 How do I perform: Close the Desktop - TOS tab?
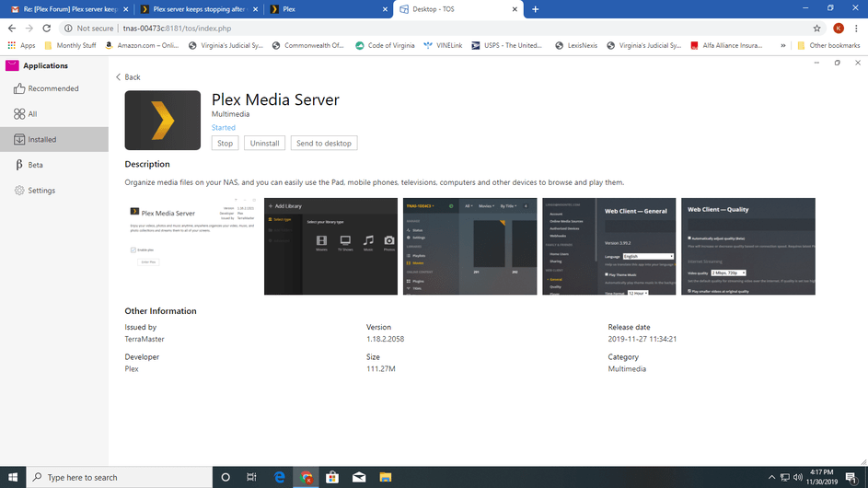515,9
